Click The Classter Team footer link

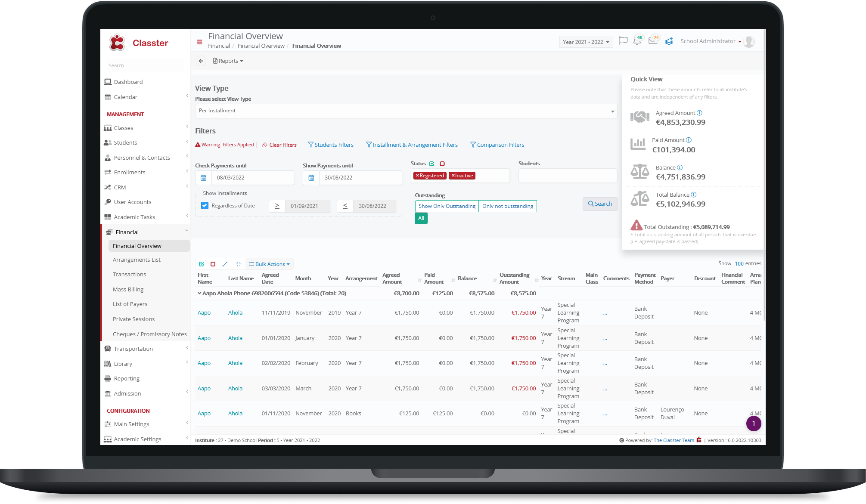coord(674,440)
